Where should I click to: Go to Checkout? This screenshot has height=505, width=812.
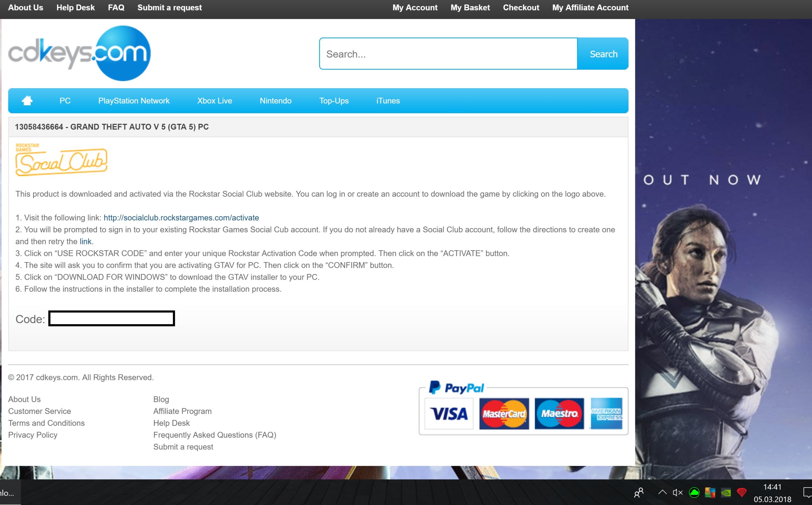[521, 8]
